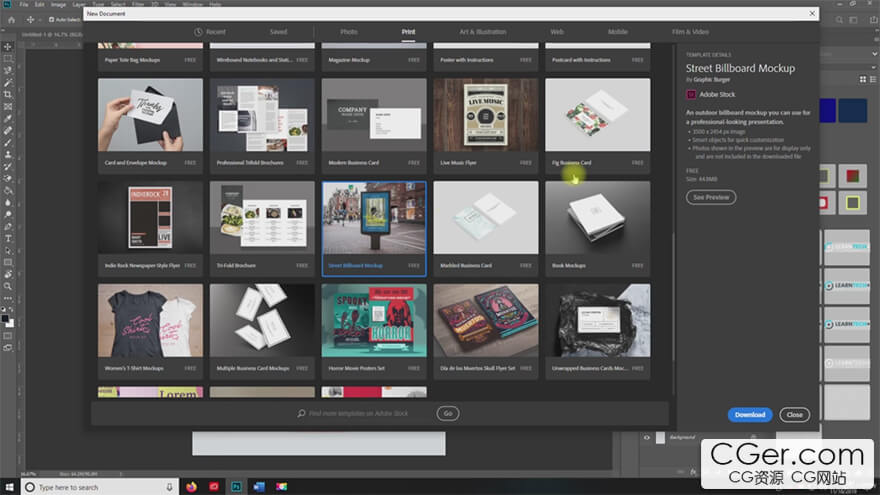The image size is (880, 495).
Task: Select Card and Envelope Mockup thumbnail
Action: click(x=150, y=115)
